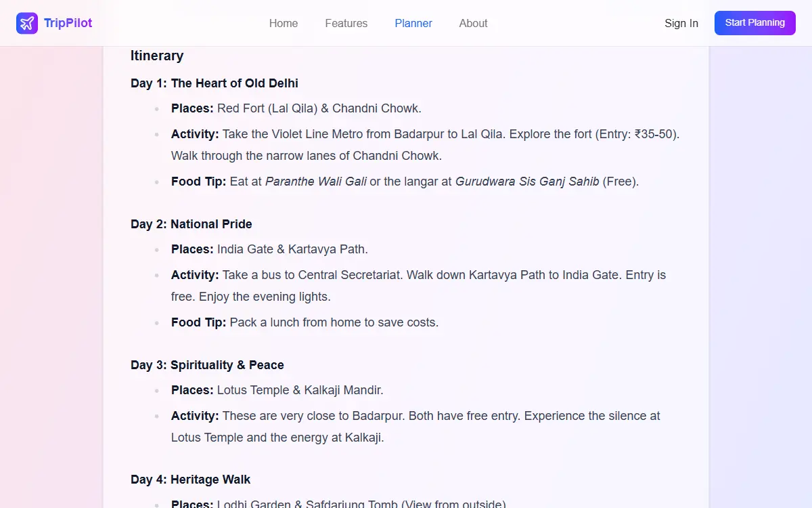This screenshot has width=812, height=508.
Task: Select the Planner nav item
Action: point(413,23)
